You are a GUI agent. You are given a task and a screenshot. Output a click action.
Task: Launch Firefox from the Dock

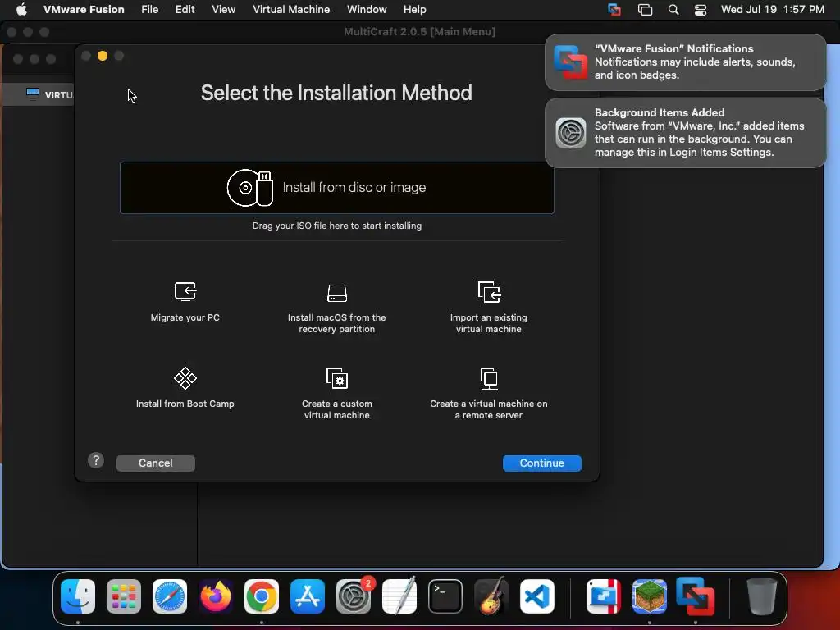coord(216,596)
